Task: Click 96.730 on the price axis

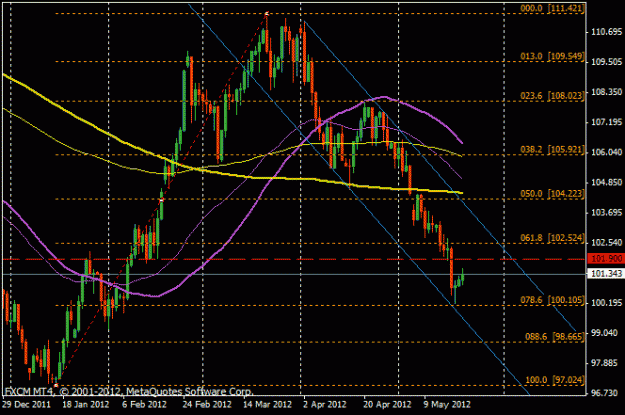Action: [606, 393]
